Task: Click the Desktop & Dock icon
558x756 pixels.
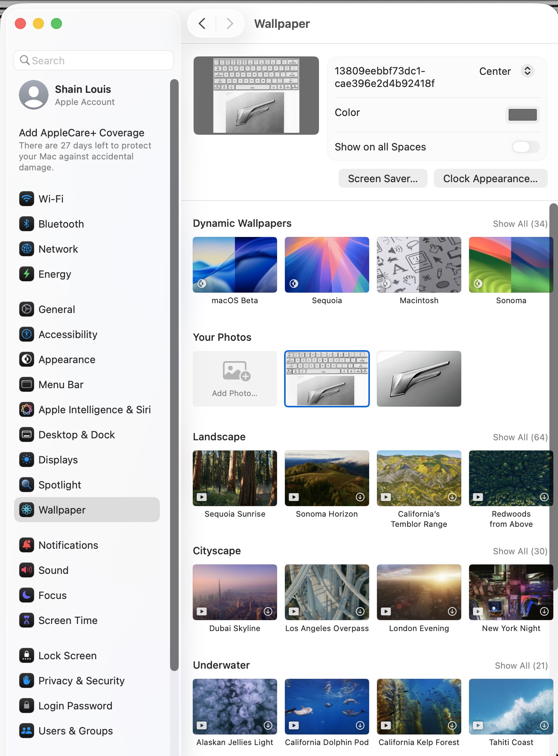Action: [x=27, y=434]
